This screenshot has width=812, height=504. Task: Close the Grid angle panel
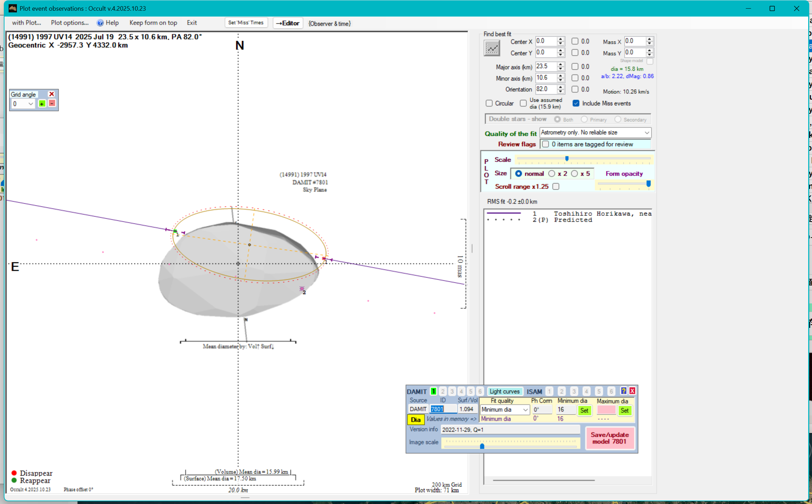click(52, 94)
